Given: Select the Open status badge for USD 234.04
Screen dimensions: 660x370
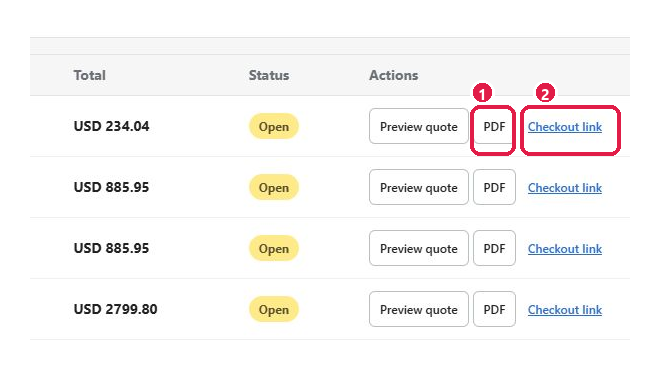Looking at the screenshot, I should [274, 126].
